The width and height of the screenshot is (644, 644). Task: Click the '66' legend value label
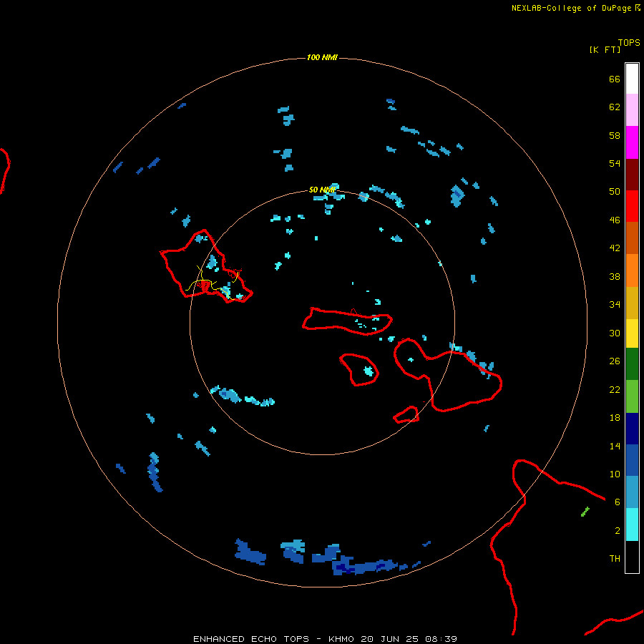615,79
